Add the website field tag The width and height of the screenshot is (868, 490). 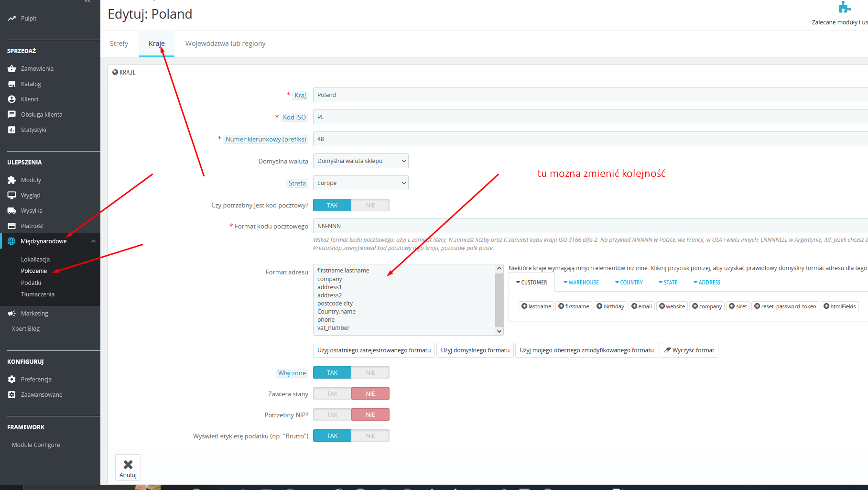pos(672,306)
